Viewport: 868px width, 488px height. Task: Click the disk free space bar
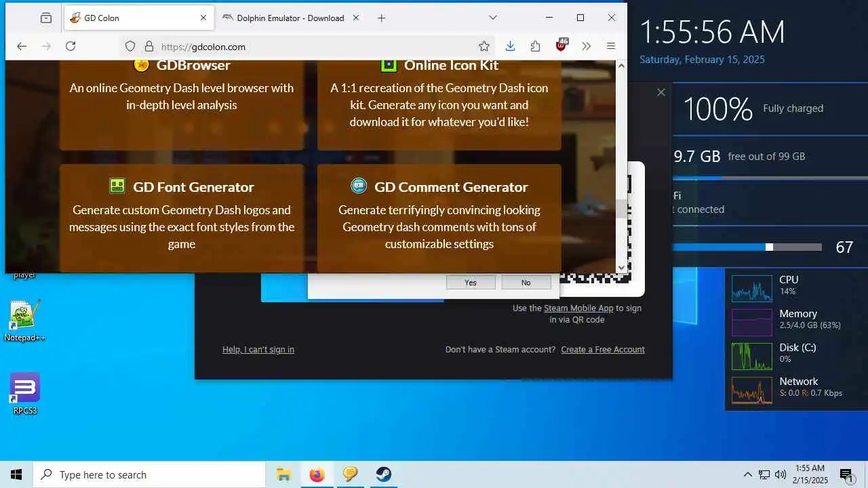[x=770, y=178]
